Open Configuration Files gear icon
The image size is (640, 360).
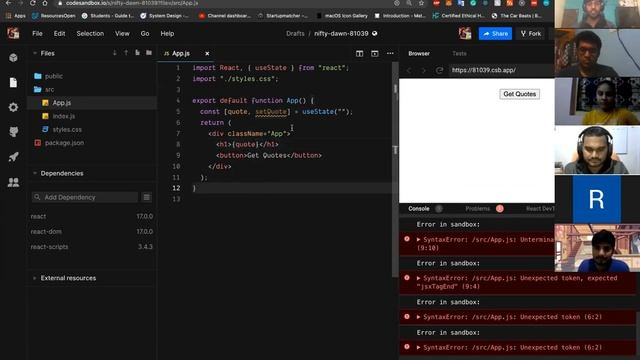(13, 107)
